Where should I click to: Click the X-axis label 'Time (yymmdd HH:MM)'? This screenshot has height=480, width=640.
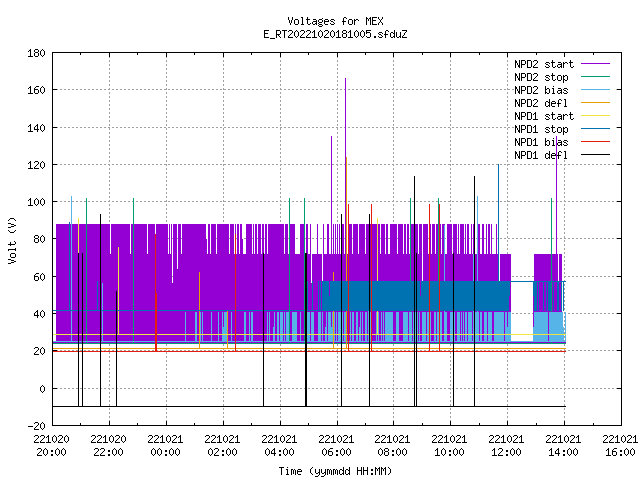coord(335,471)
